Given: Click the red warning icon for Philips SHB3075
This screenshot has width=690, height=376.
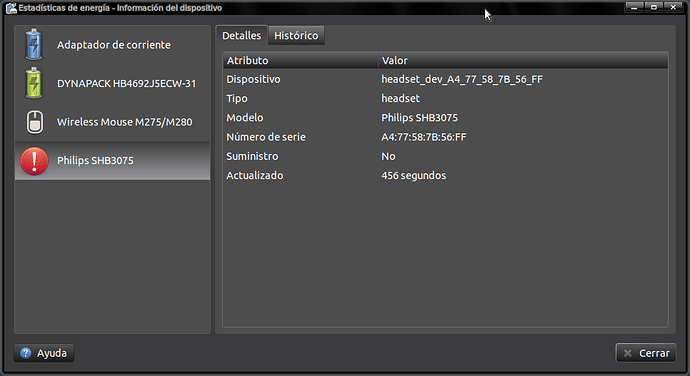Looking at the screenshot, I should coord(34,161).
